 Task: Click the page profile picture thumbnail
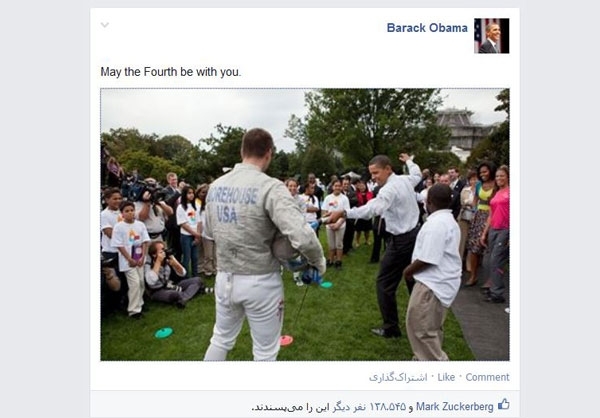(492, 36)
